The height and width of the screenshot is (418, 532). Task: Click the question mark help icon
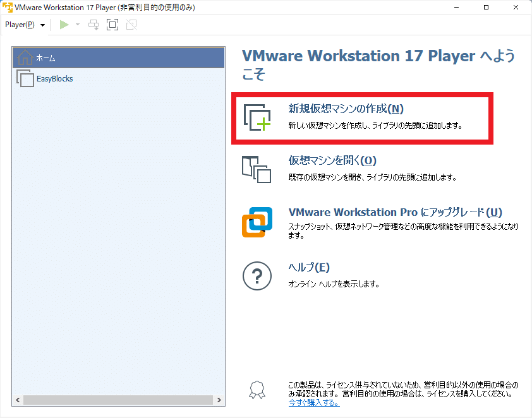coord(257,276)
